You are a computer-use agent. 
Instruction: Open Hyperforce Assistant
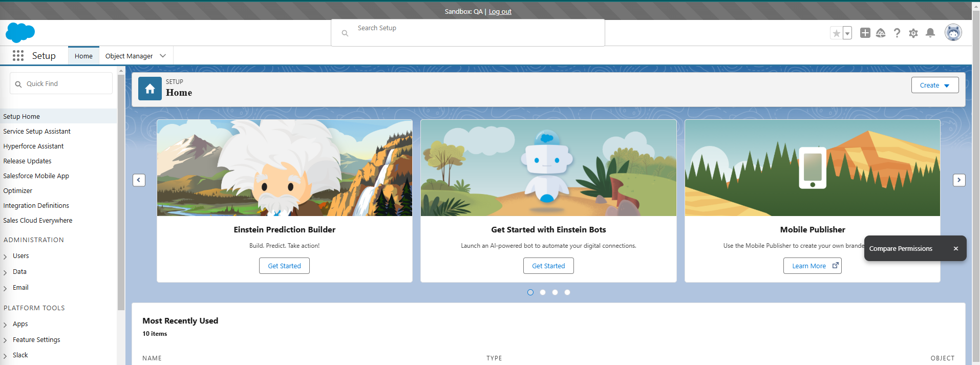click(33, 146)
